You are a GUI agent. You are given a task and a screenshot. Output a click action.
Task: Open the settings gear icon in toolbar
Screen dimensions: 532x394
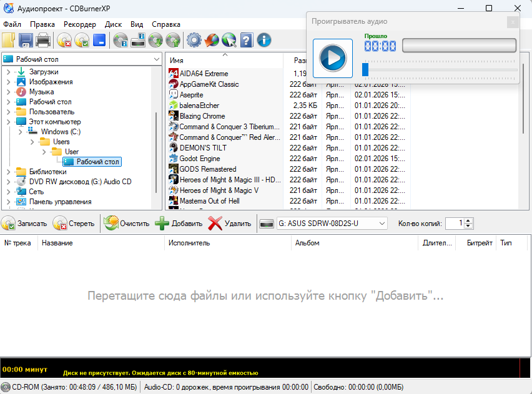(194, 41)
